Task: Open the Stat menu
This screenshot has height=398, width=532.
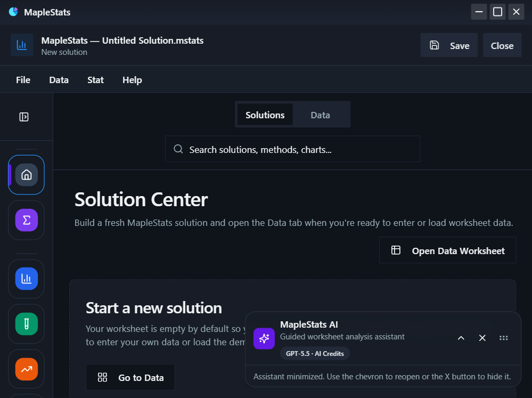Action: click(x=95, y=80)
